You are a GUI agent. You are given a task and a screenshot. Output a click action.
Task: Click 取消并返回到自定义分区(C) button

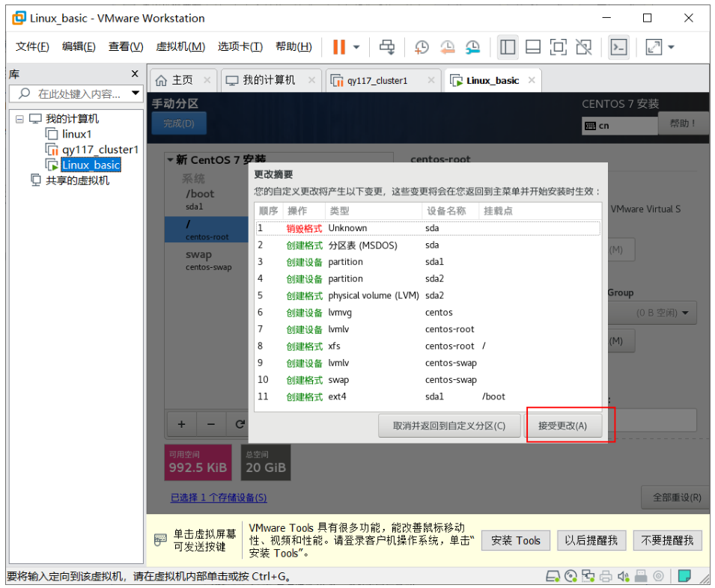tap(449, 426)
